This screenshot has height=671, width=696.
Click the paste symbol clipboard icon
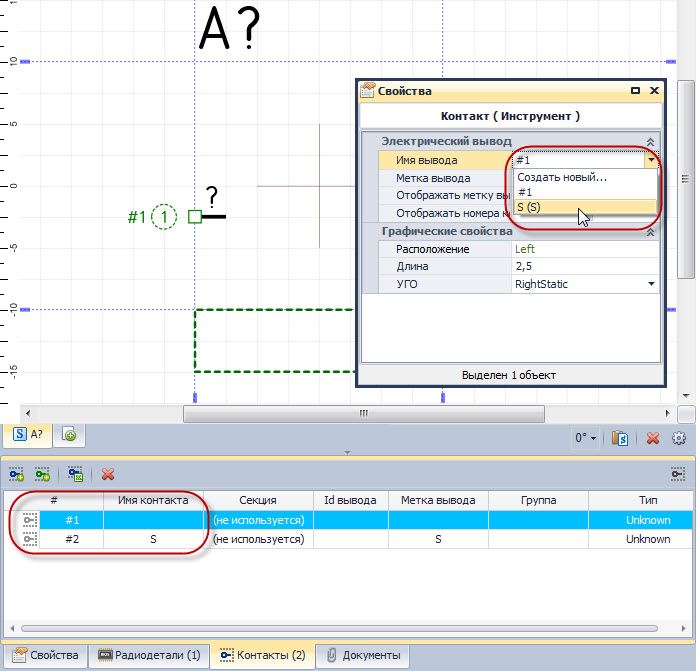(620, 438)
